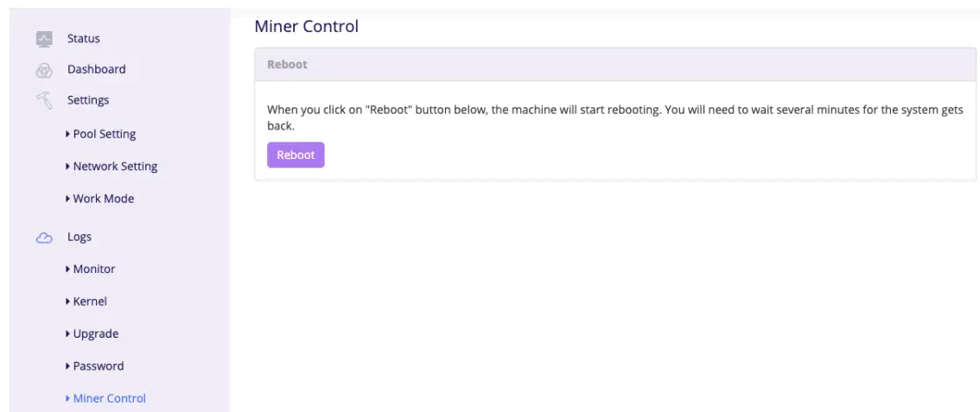
Task: Open the Password item
Action: [x=94, y=366]
